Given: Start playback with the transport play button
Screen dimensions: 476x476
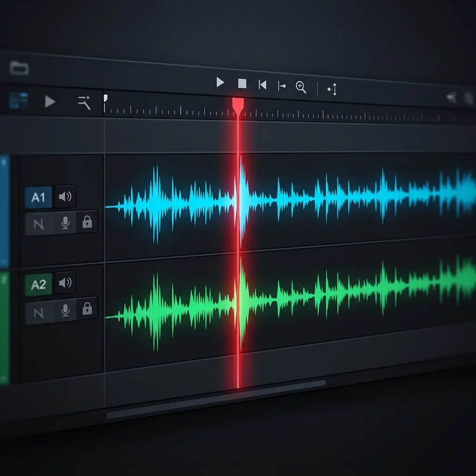Looking at the screenshot, I should click(220, 82).
